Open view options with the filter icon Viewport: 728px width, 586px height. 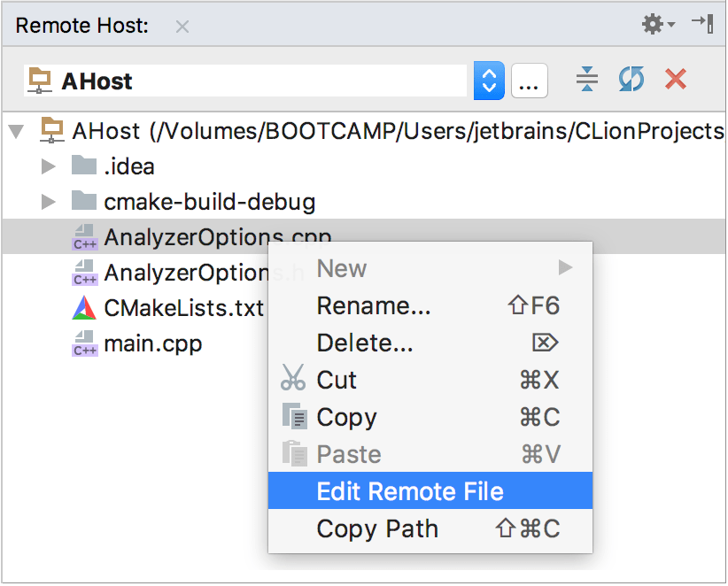[586, 79]
